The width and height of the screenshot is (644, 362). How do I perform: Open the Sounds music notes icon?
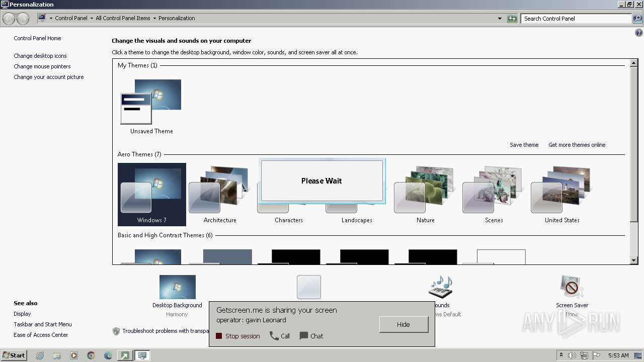click(441, 287)
